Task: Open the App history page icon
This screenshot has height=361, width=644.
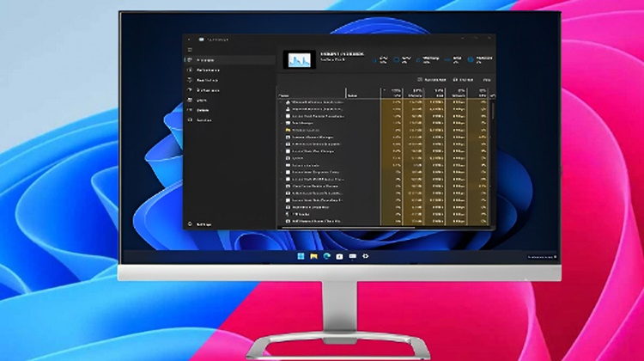Action: coord(190,80)
